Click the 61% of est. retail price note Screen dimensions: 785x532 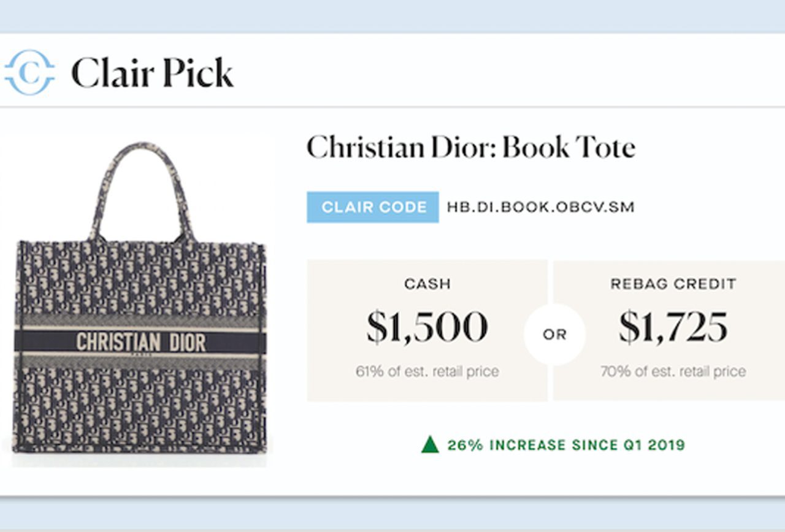coord(427,371)
